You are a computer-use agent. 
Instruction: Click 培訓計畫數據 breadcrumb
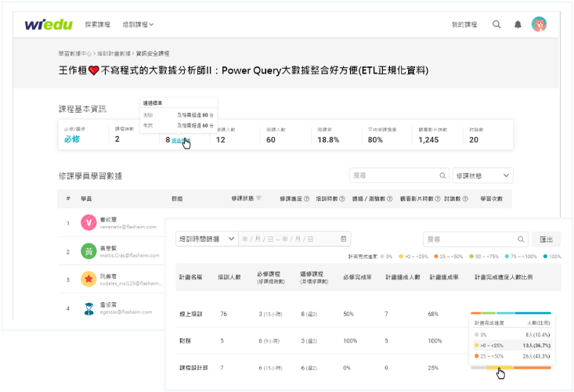(114, 53)
